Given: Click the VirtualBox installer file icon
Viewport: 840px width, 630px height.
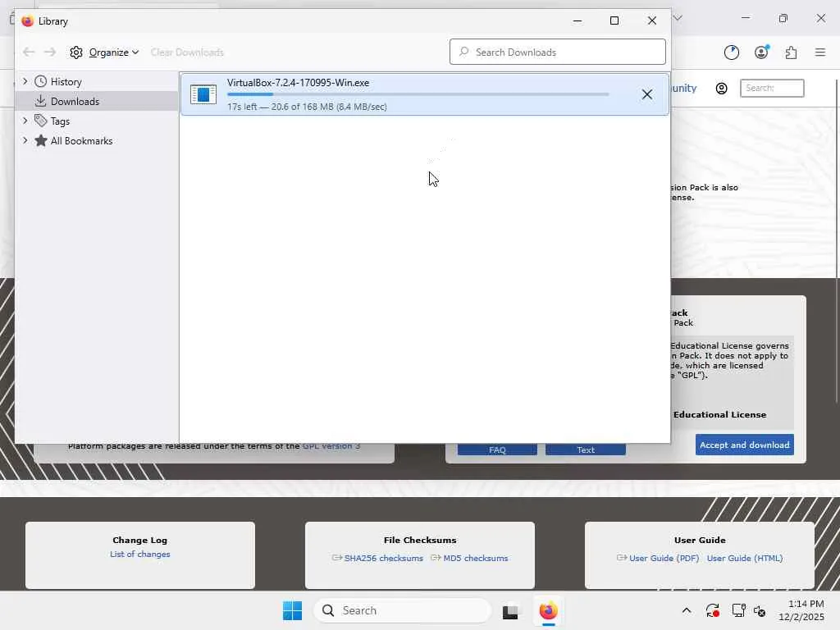Looking at the screenshot, I should coord(203,94).
